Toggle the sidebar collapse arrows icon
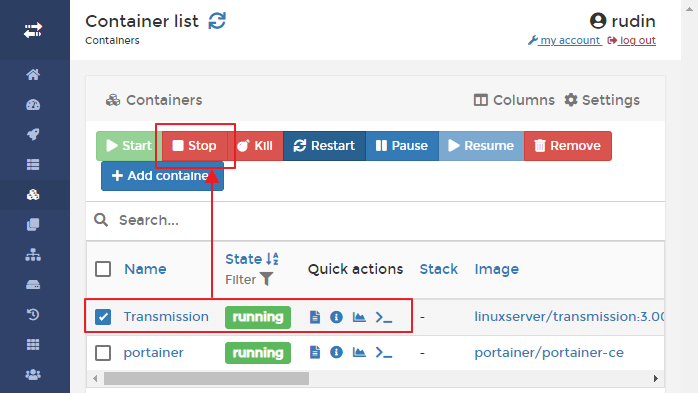The width and height of the screenshot is (698, 393). (33, 30)
